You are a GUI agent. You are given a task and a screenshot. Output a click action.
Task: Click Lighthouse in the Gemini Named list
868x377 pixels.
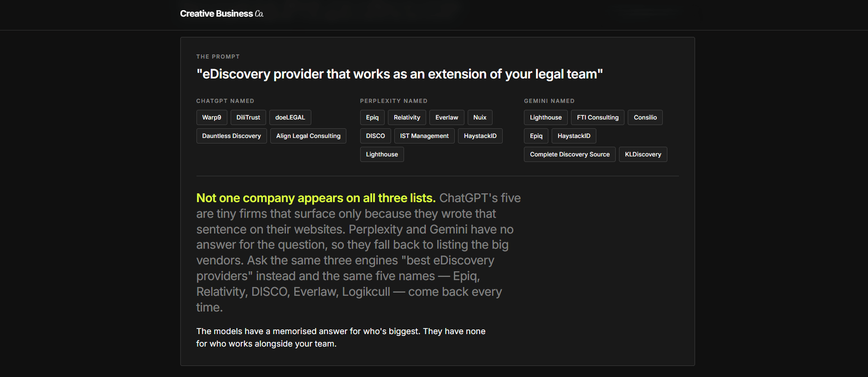tap(546, 118)
